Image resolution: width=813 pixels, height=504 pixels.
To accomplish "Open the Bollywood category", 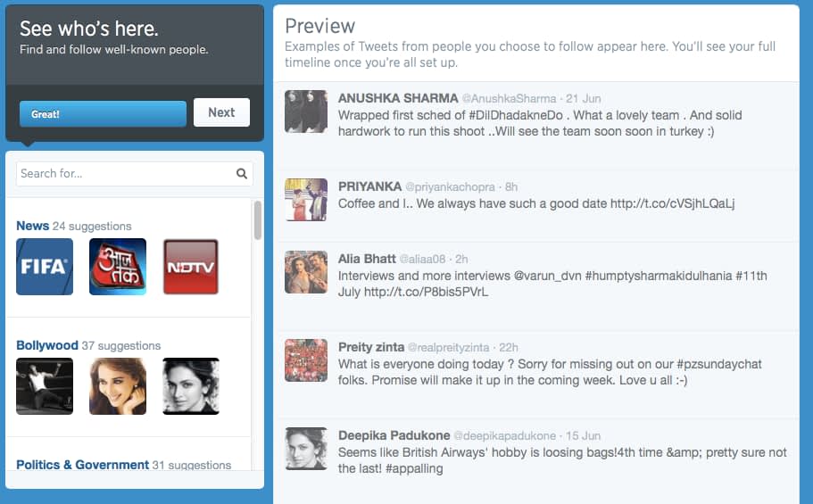I will tap(47, 345).
